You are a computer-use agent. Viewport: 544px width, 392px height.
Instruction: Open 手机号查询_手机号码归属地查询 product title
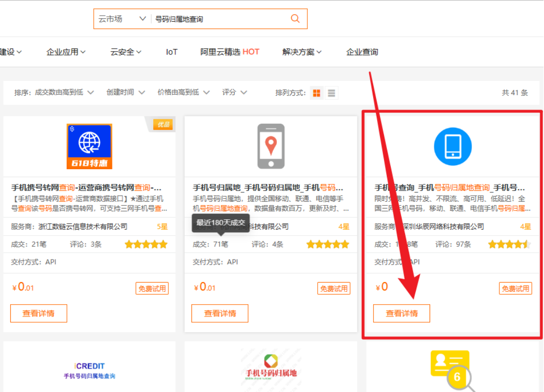(450, 188)
